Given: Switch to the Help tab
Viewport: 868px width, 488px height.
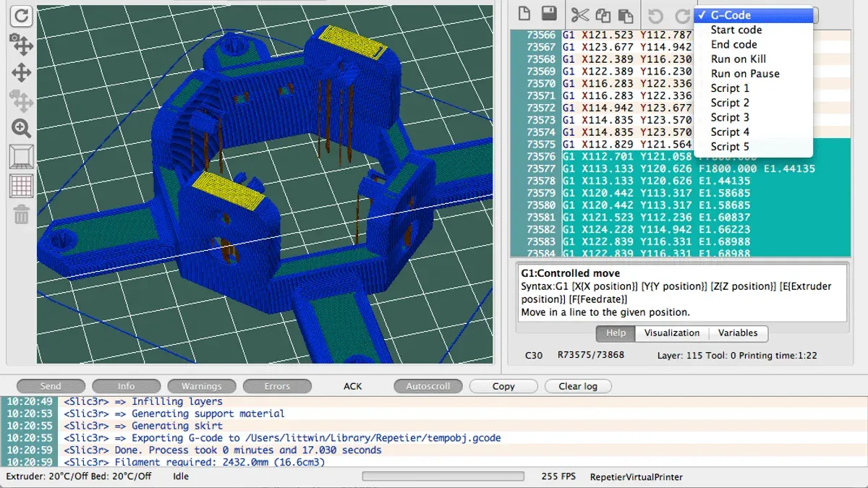Looking at the screenshot, I should pyautogui.click(x=616, y=333).
